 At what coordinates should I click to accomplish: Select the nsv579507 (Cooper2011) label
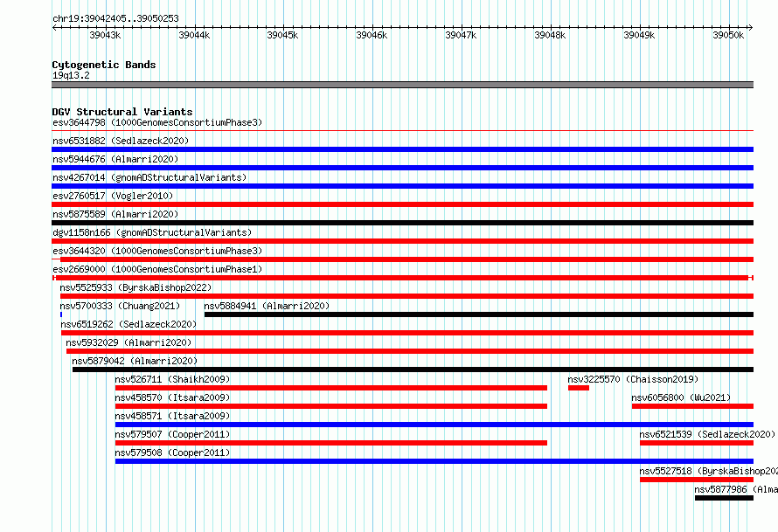pyautogui.click(x=172, y=434)
